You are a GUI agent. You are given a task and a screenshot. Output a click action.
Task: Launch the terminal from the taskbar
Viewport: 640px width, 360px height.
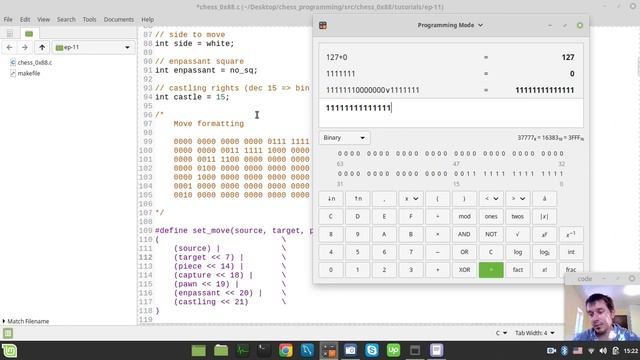tap(264, 350)
